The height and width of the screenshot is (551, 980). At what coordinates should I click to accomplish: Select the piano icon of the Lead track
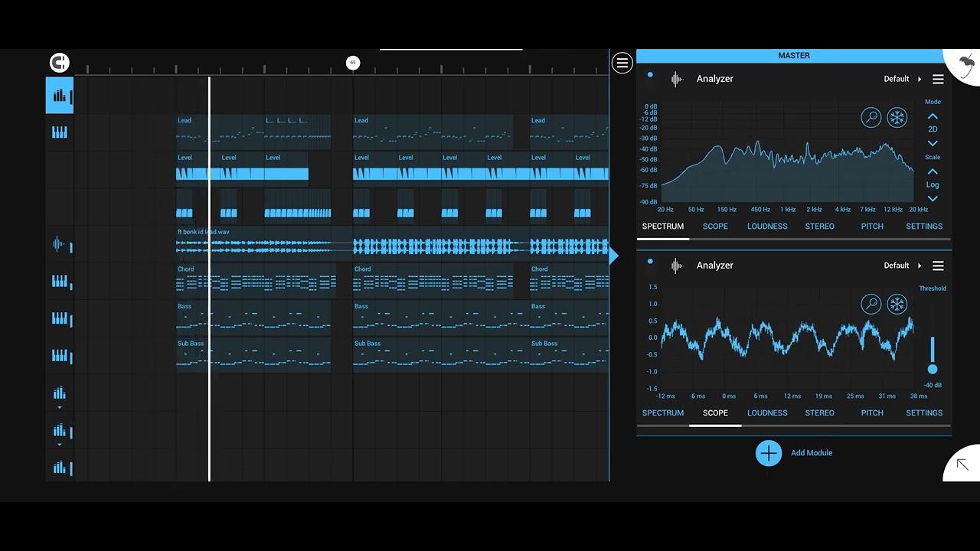tap(60, 132)
